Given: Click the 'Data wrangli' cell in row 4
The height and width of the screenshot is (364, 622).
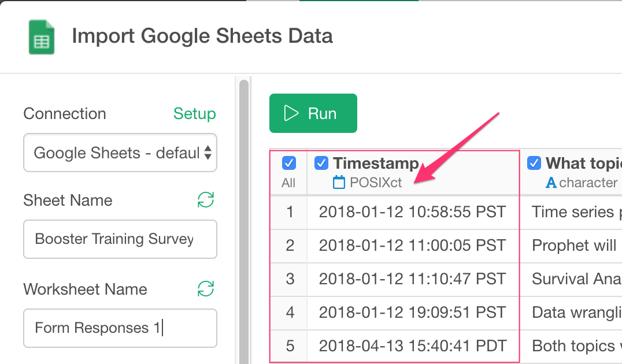Looking at the screenshot, I should [x=571, y=313].
